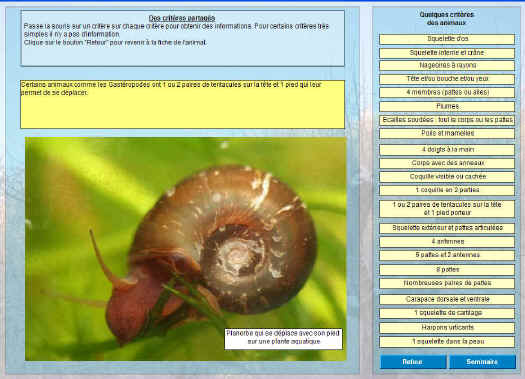Pick 'Corps avec des anneaux' criterion
Image resolution: width=525 pixels, height=379 pixels.
(447, 163)
